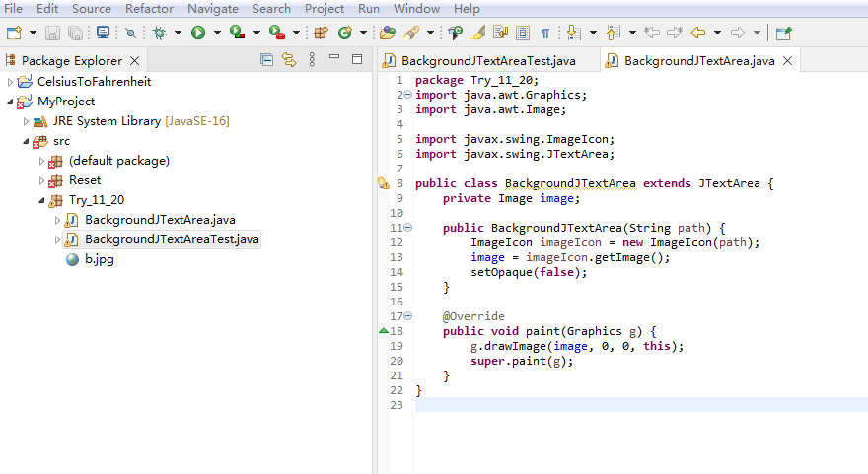Screen dimensions: 868x474
Task: Open the New wizard dropdown arrow
Action: pyautogui.click(x=33, y=33)
